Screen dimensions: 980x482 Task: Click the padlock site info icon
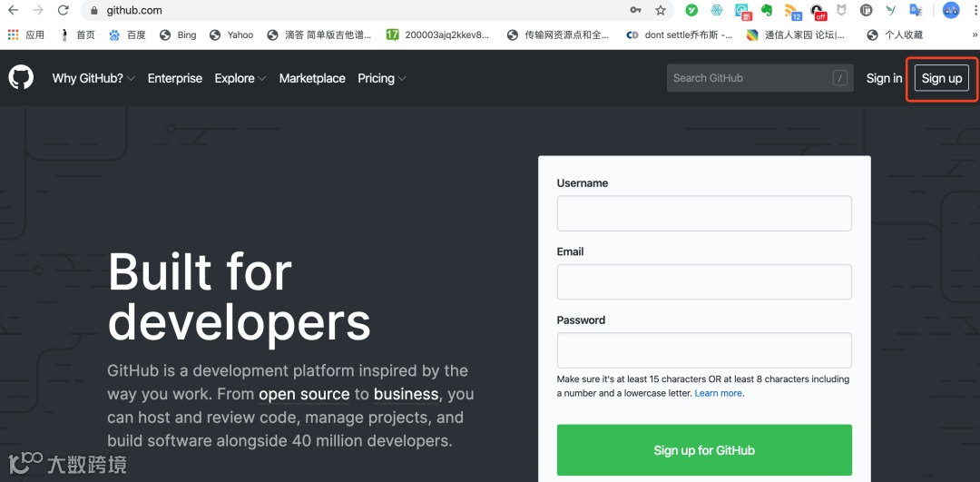click(x=94, y=11)
